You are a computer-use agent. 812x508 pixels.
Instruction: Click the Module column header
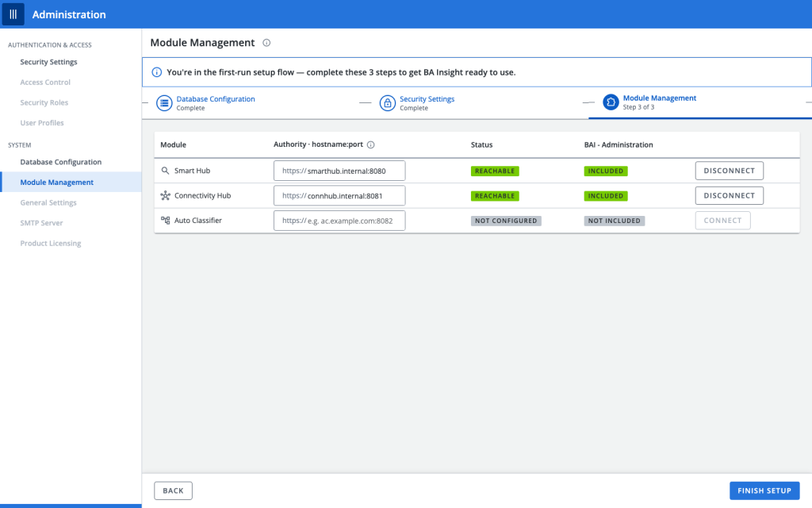[x=173, y=144]
